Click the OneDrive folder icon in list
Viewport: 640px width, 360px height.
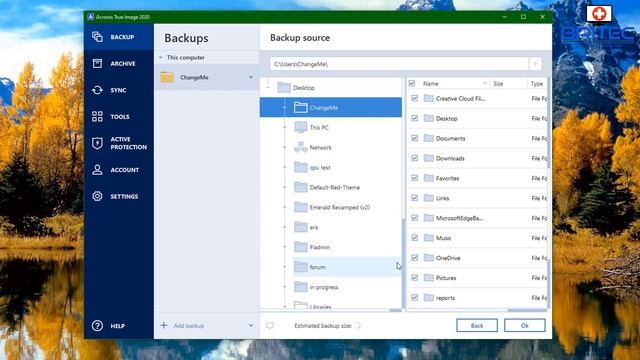(429, 258)
